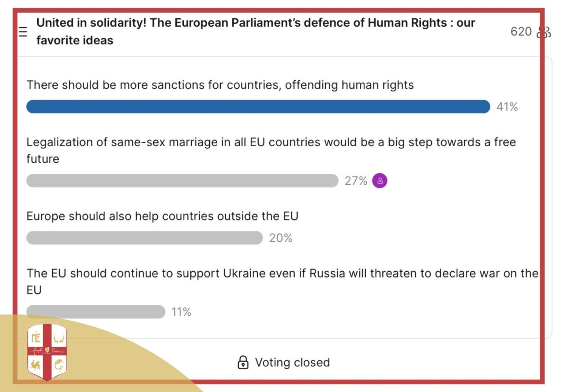Click the gray 27% result bar
Viewport: 562px width, 392px height.
point(182,181)
